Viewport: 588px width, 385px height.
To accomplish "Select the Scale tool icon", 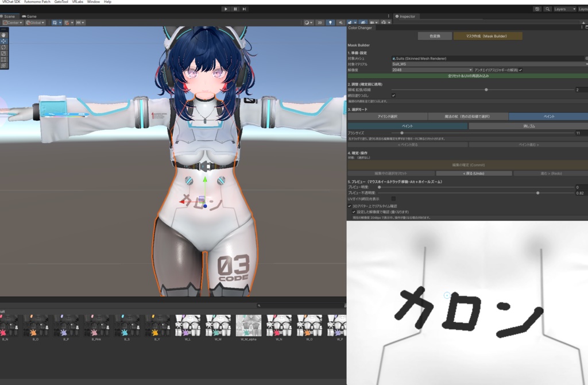I will [4, 53].
